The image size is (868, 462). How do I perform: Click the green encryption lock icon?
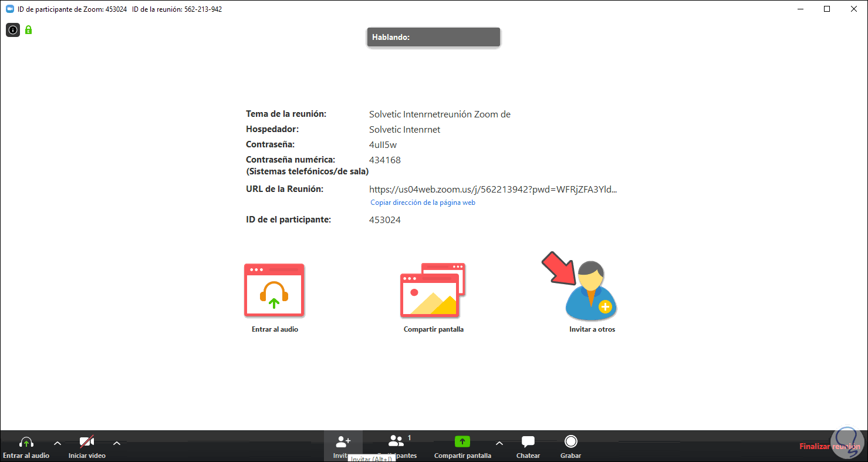pos(28,30)
